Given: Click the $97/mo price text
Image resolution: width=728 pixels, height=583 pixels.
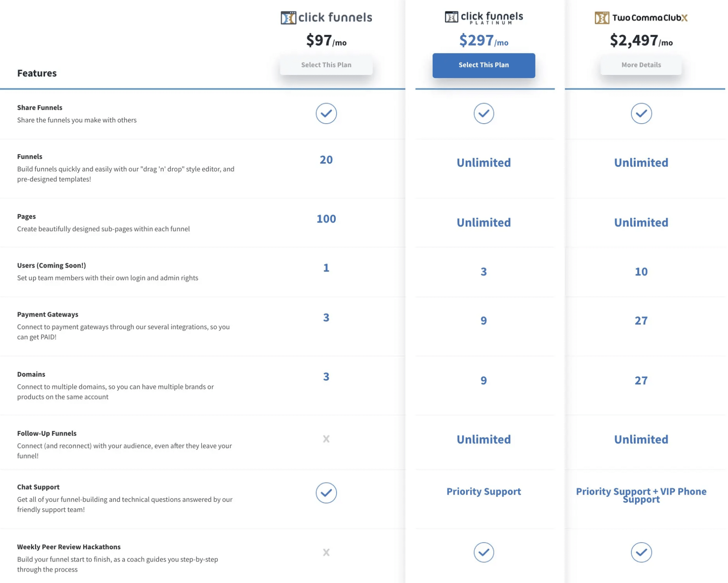Looking at the screenshot, I should [x=326, y=40].
